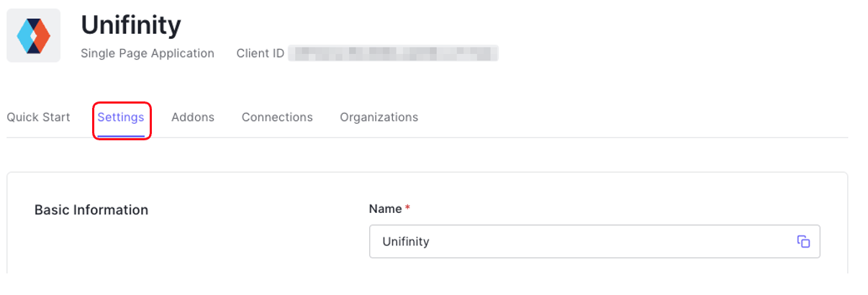The height and width of the screenshot is (295, 868).
Task: Click the Unifinity page title heading
Action: 131,25
